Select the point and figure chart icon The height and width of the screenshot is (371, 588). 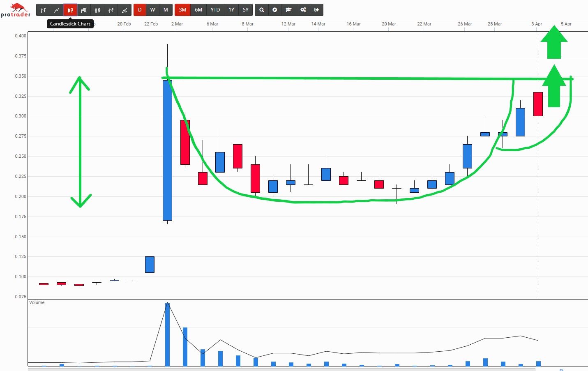point(97,10)
